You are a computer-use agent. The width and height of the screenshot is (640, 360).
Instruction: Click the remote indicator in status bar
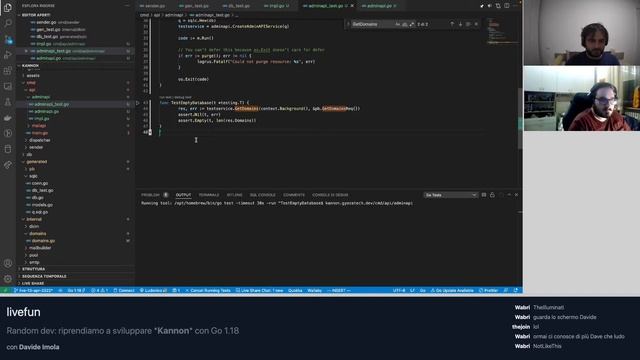coord(5,290)
